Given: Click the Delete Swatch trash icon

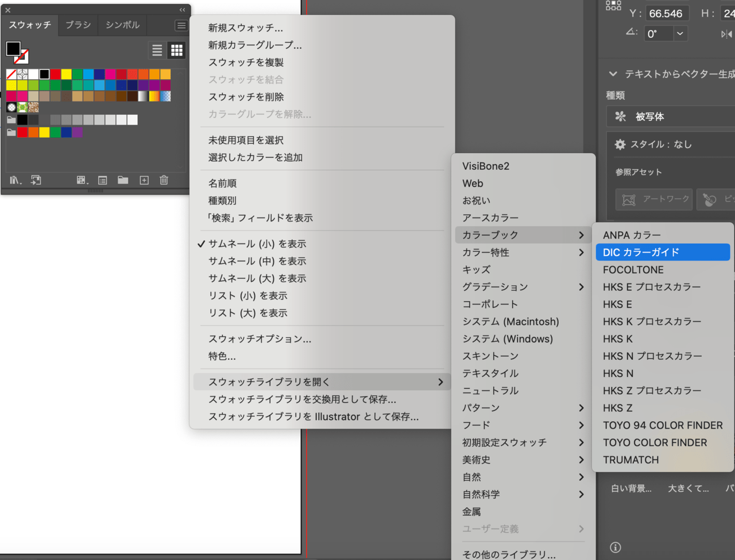Looking at the screenshot, I should point(164,180).
